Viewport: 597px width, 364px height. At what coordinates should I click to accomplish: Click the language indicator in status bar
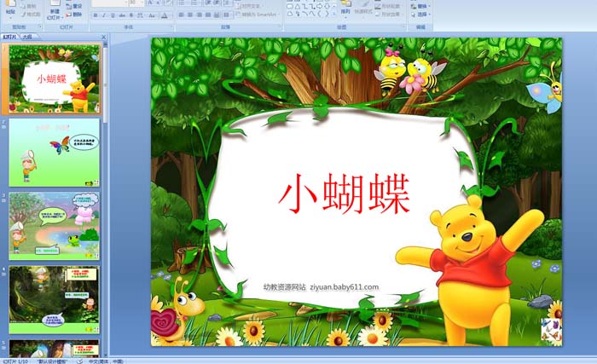click(x=106, y=361)
